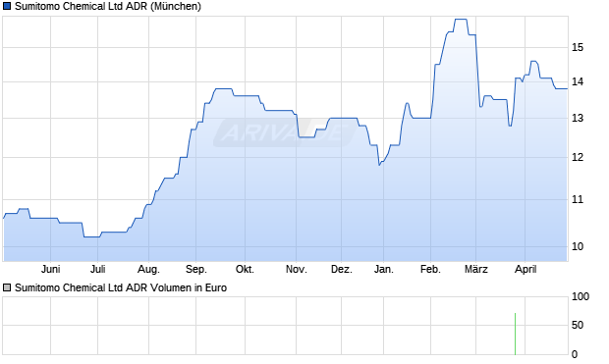Click the gray legend square for Volumen
This screenshot has width=609, height=364.
click(x=7, y=287)
